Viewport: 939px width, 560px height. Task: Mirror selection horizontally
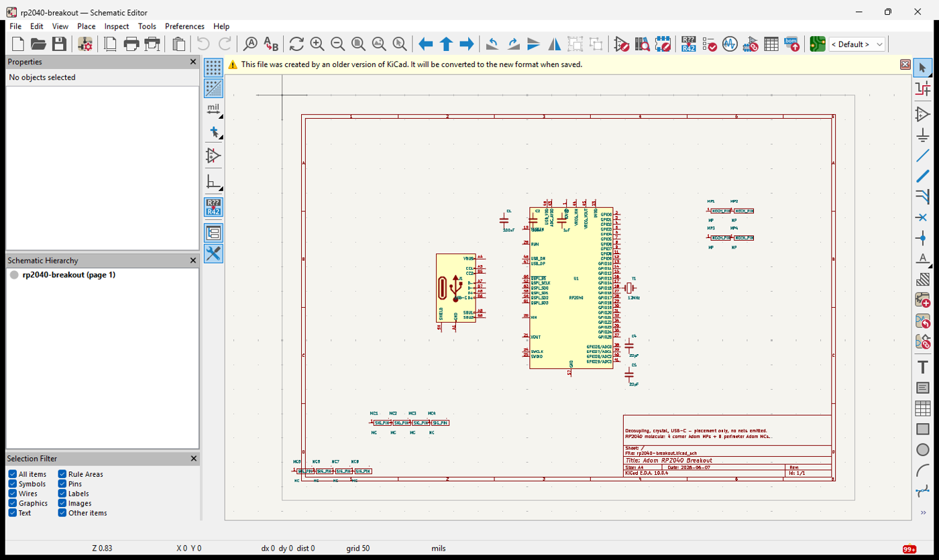pyautogui.click(x=555, y=44)
